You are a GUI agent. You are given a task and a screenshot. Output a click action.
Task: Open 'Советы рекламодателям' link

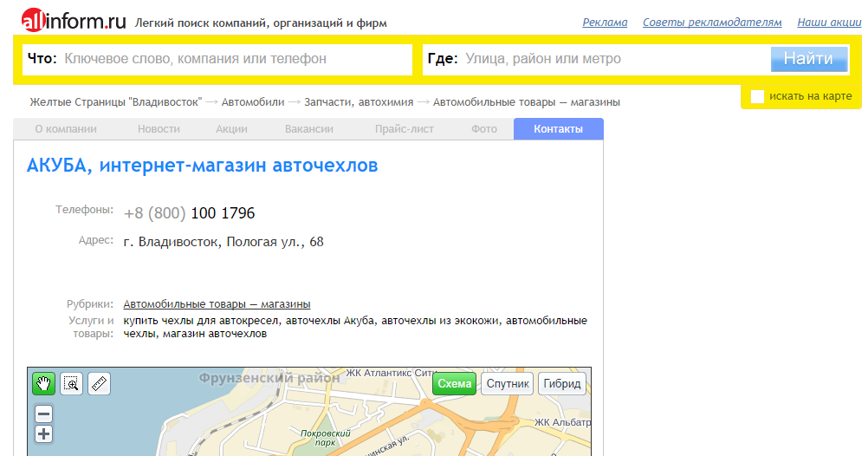pos(712,23)
